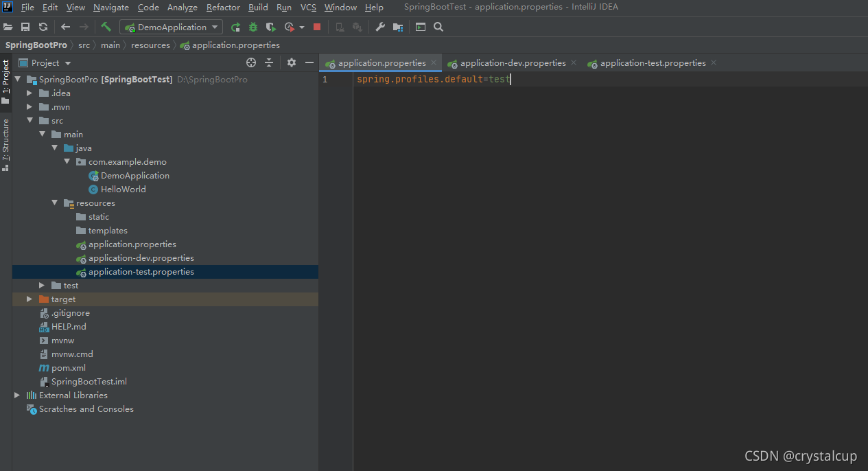
Task: Click the Run Anything icon in toolbar
Action: (x=421, y=27)
